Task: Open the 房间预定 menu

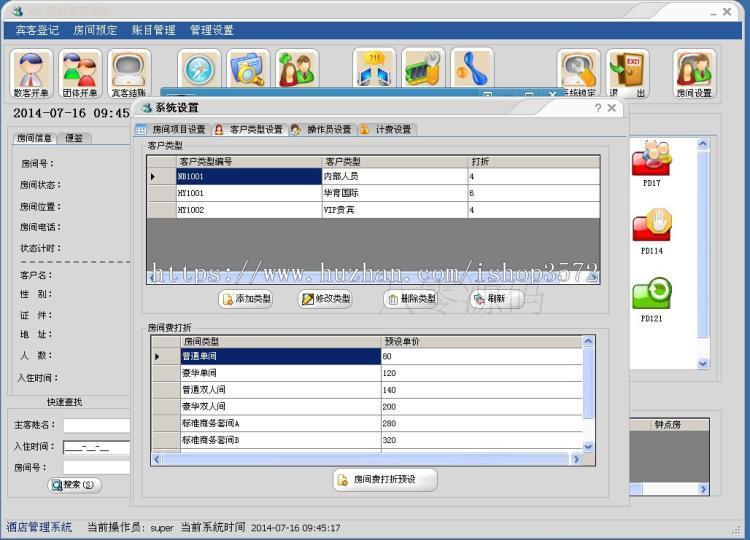Action: click(x=95, y=30)
